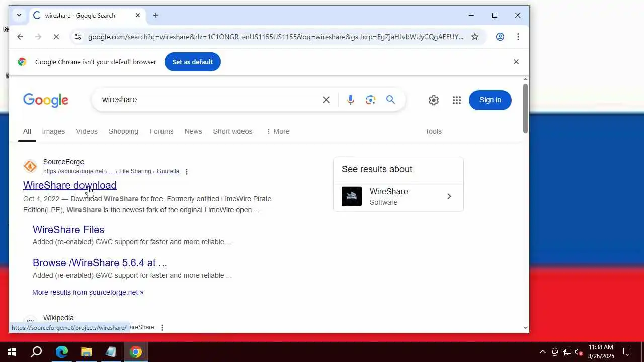The width and height of the screenshot is (644, 362).
Task: Switch to the Forums tab
Action: (x=161, y=131)
